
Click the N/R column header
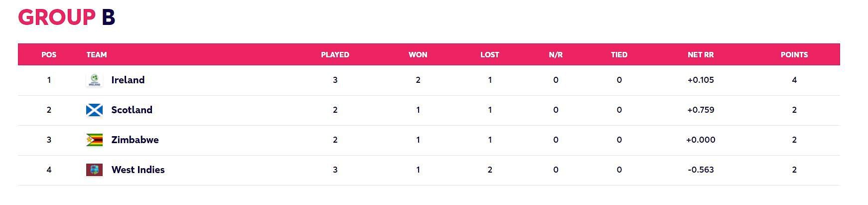556,55
